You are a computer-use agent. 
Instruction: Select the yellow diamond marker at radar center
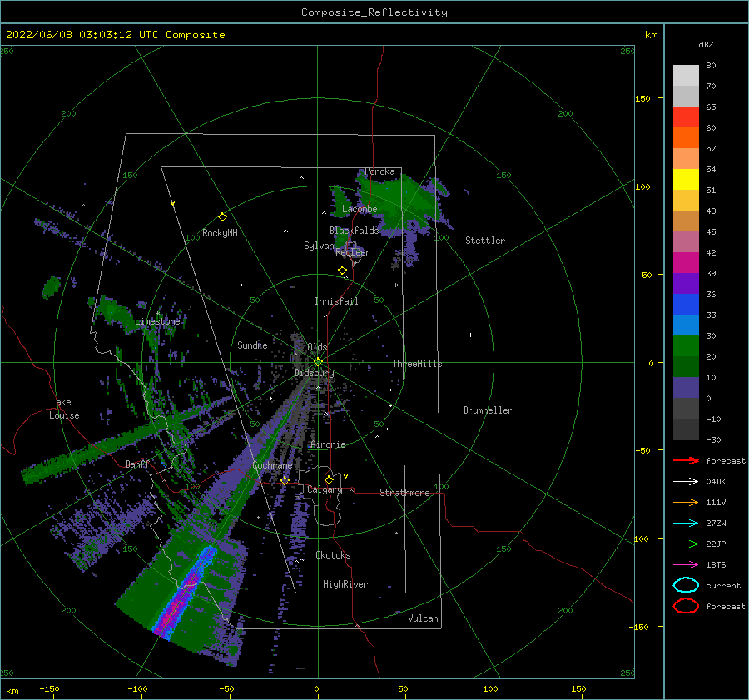(318, 362)
